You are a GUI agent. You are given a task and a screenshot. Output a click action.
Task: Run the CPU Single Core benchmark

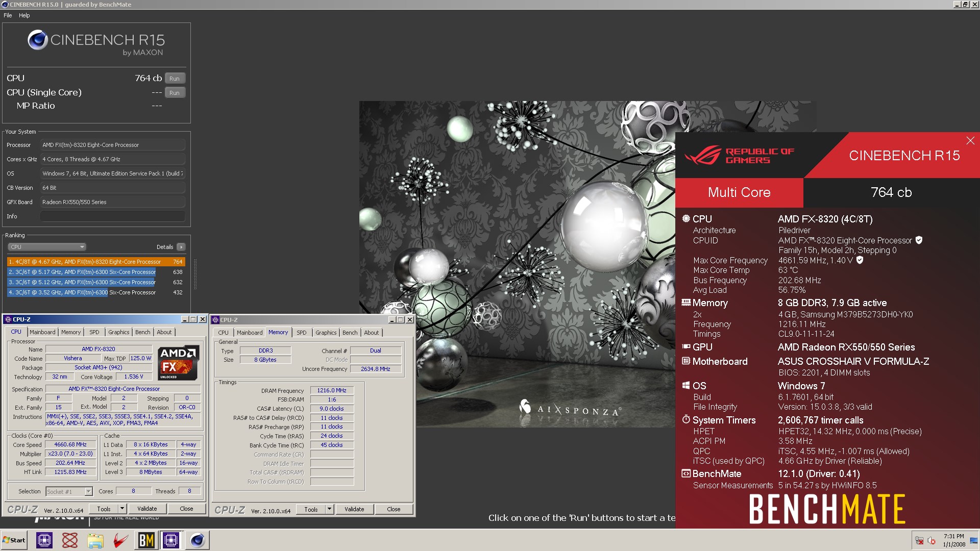coord(175,93)
